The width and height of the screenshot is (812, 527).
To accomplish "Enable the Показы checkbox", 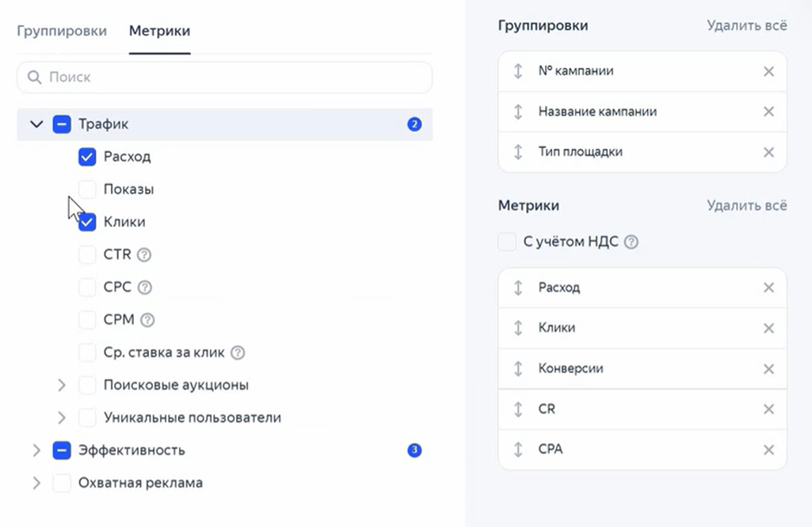I will pos(87,189).
